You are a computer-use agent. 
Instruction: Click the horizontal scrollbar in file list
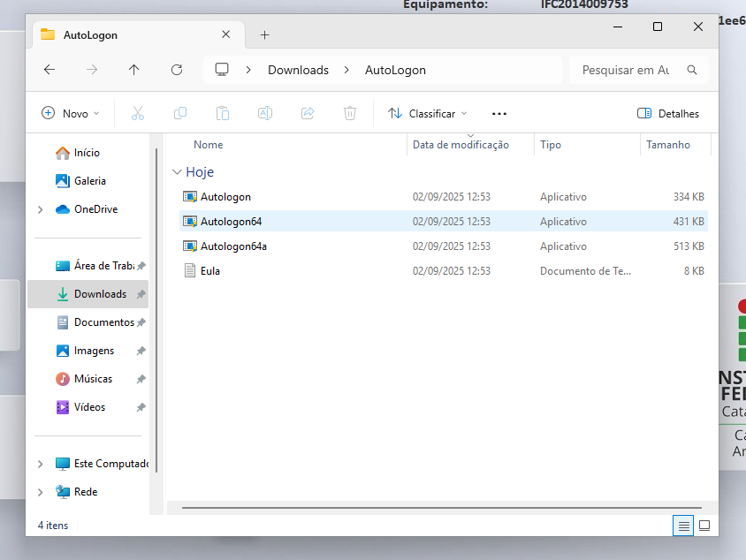click(442, 508)
